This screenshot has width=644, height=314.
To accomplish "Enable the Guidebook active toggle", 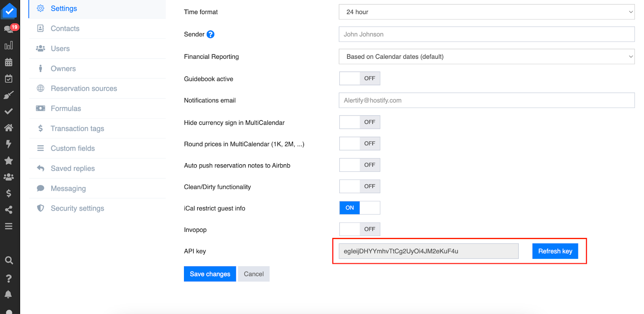I will [x=359, y=78].
